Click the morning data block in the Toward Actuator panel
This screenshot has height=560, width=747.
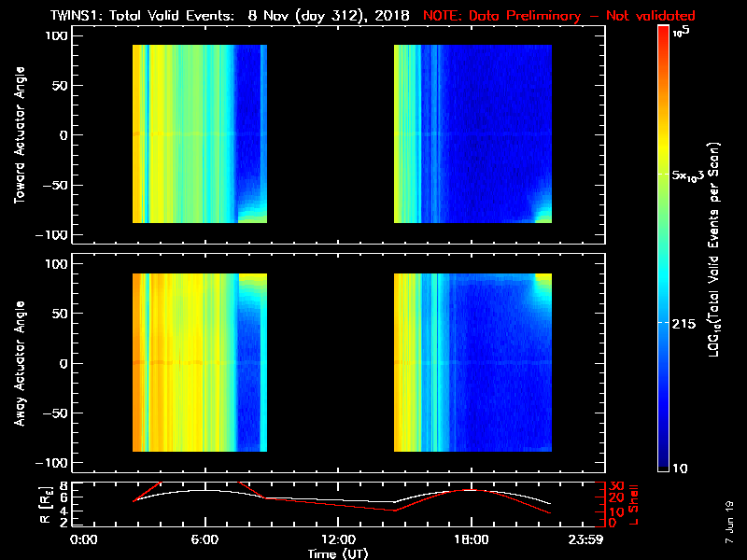tap(200, 133)
